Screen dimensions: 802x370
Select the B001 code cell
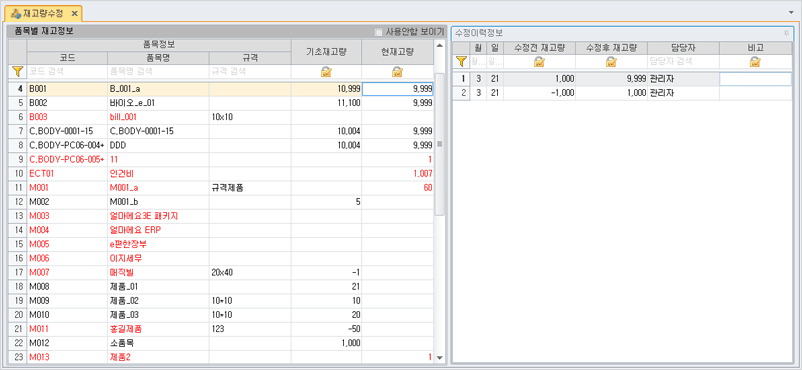67,89
